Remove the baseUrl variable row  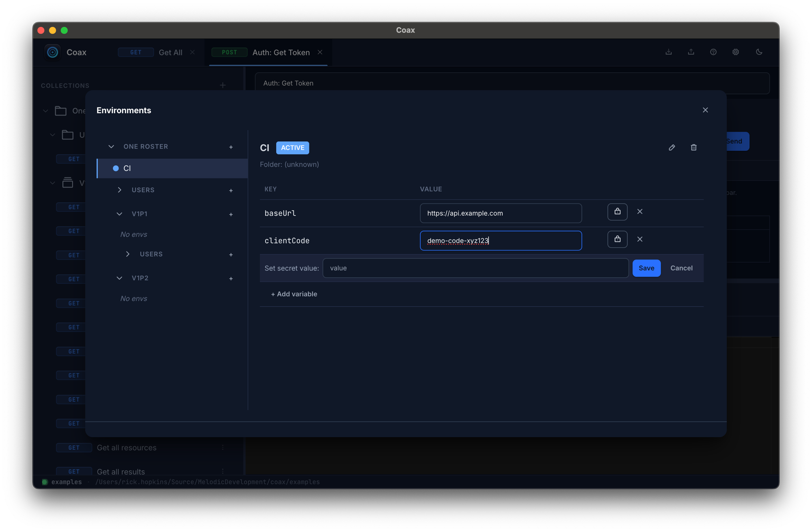click(640, 212)
